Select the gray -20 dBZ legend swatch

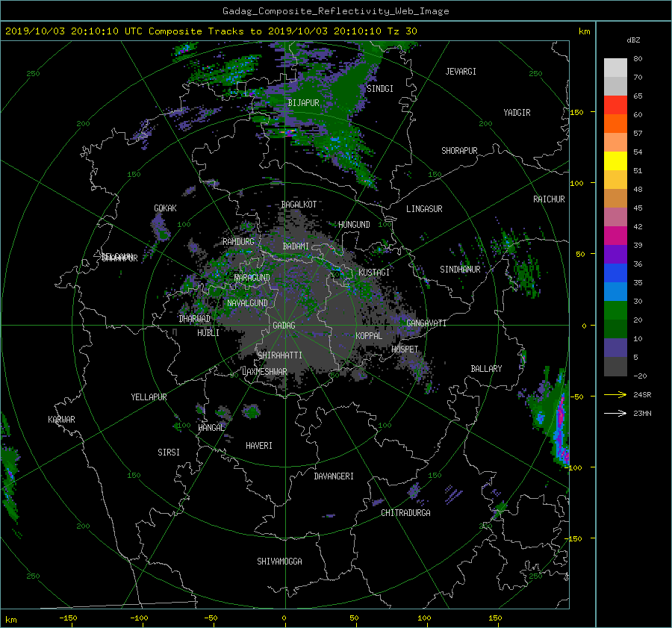point(615,367)
